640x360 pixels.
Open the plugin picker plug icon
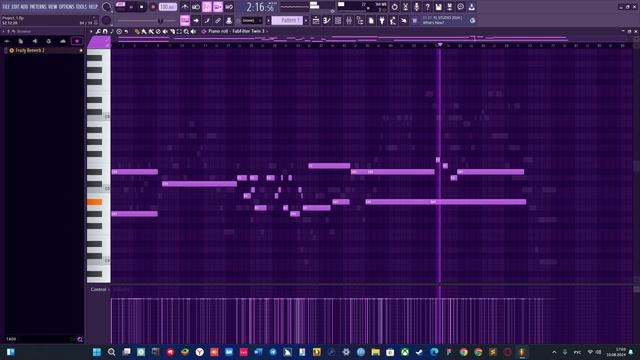(382, 20)
